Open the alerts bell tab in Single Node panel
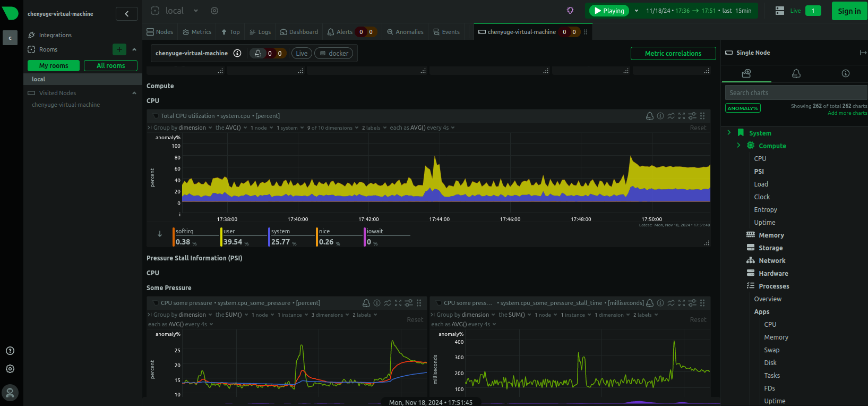 [796, 74]
